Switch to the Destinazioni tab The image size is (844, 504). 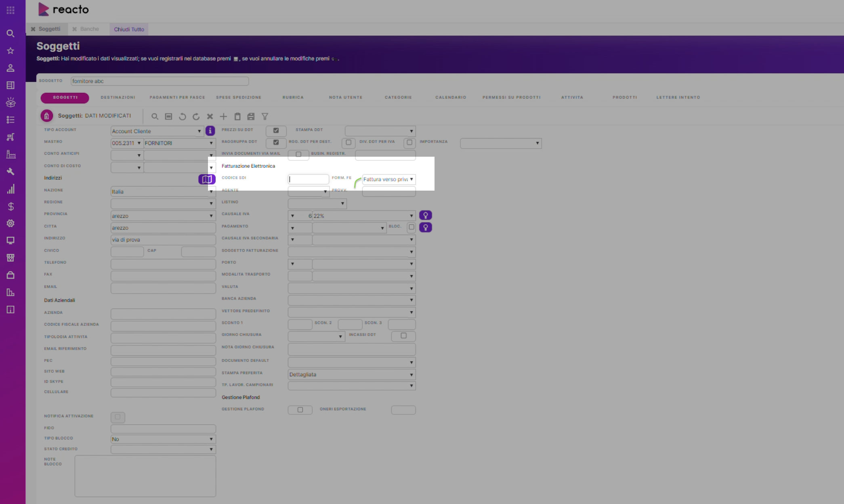click(118, 97)
